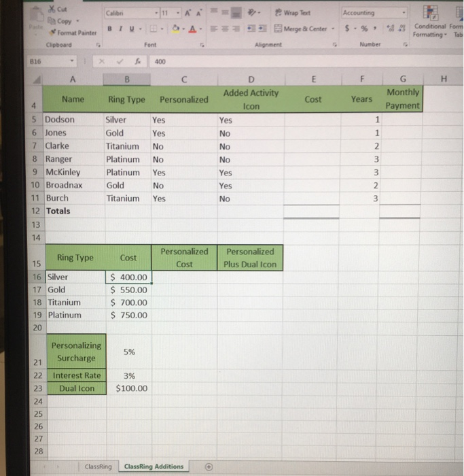This screenshot has height=476, width=464.
Task: Click the Merge & Center button
Action: pos(300,29)
